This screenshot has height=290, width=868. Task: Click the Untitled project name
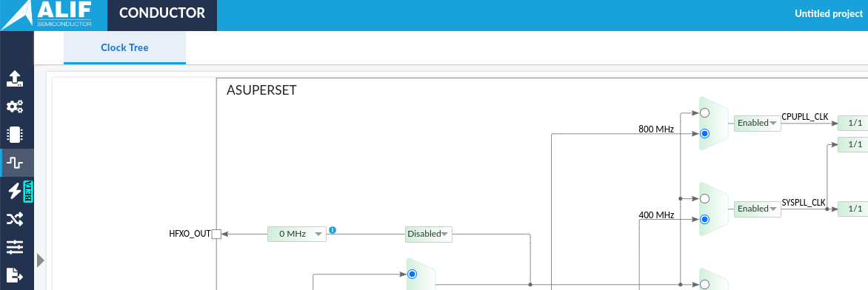coord(829,13)
